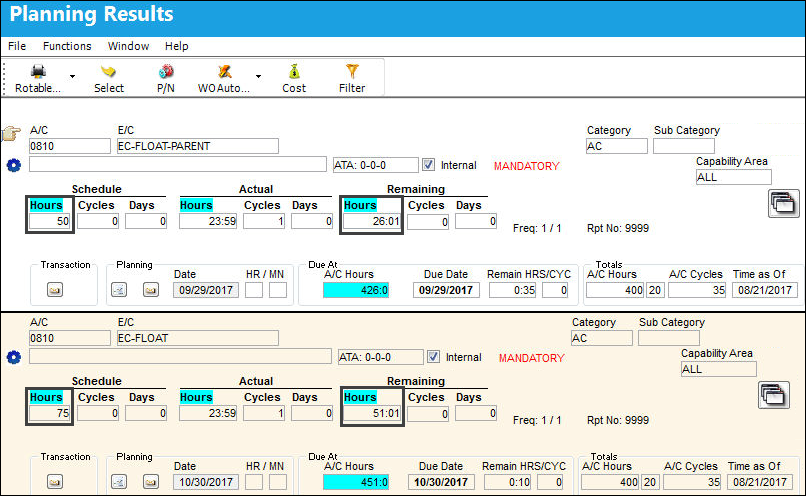The width and height of the screenshot is (806, 496).
Task: Click Transaction folder icon in EC-FLOAT record
Action: 55,482
